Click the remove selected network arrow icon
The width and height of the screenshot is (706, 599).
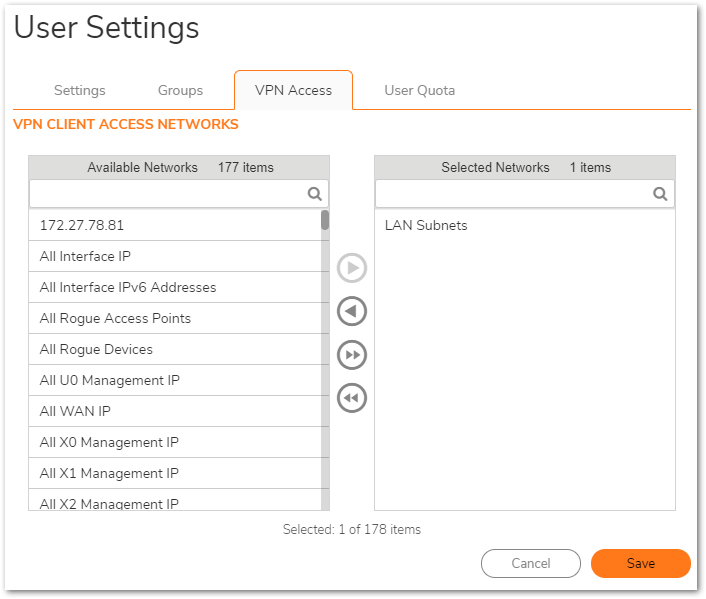[x=352, y=312]
